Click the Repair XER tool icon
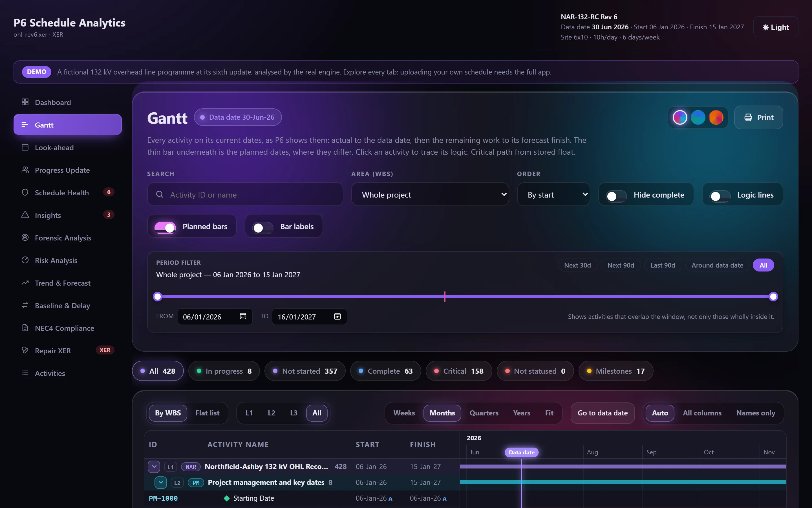812x508 pixels. coord(25,350)
